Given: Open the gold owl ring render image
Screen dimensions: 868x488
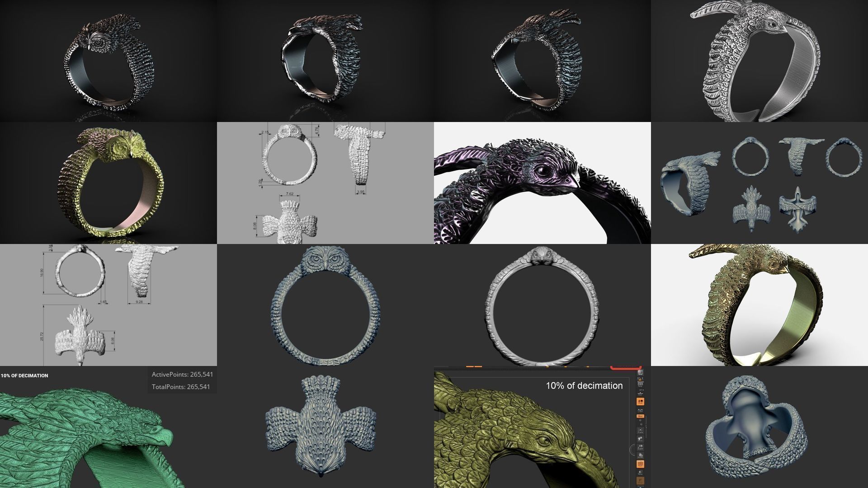Looking at the screenshot, I should pyautogui.click(x=108, y=183).
